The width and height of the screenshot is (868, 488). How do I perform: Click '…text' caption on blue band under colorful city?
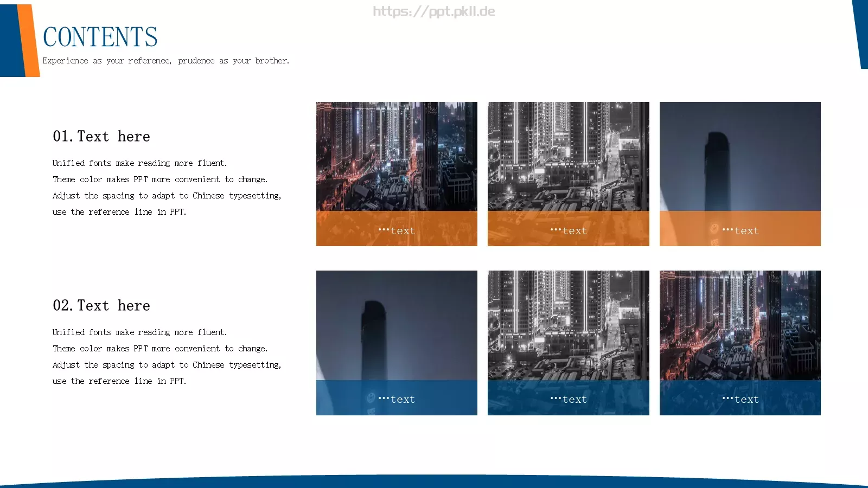[x=741, y=399]
